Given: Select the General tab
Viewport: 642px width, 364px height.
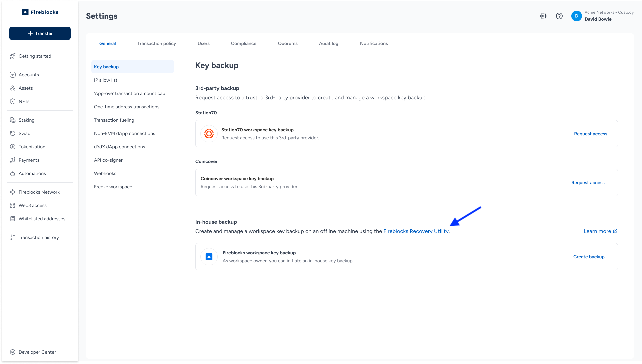Looking at the screenshot, I should click(x=108, y=43).
